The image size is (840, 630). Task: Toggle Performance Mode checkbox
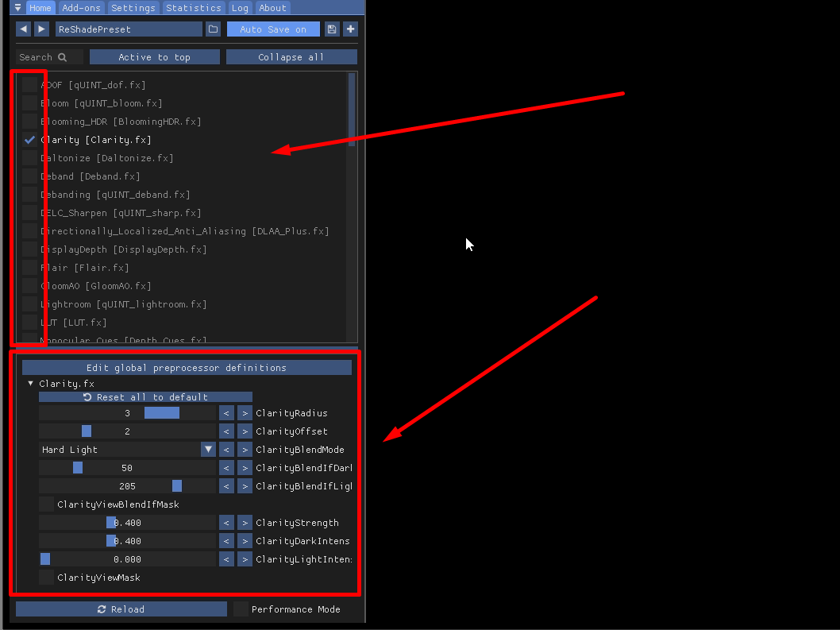click(241, 609)
